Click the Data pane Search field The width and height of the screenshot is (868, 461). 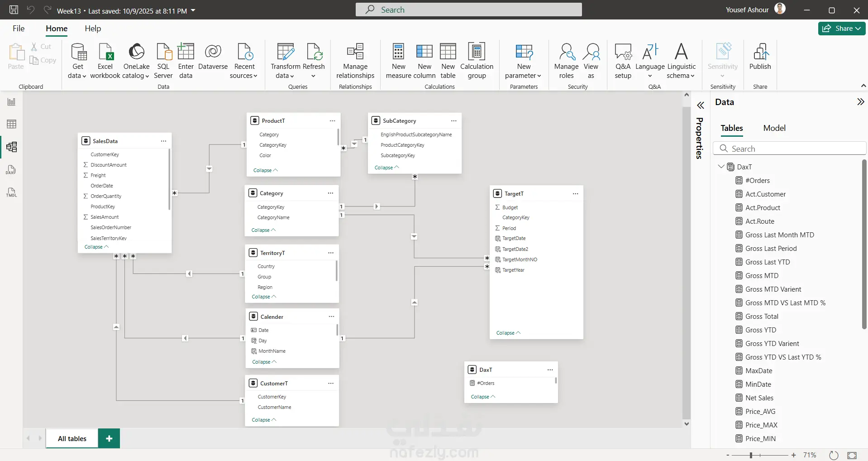click(789, 149)
